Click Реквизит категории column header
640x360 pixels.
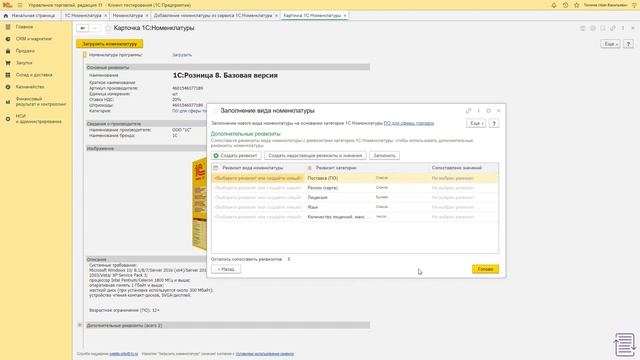pos(336,168)
